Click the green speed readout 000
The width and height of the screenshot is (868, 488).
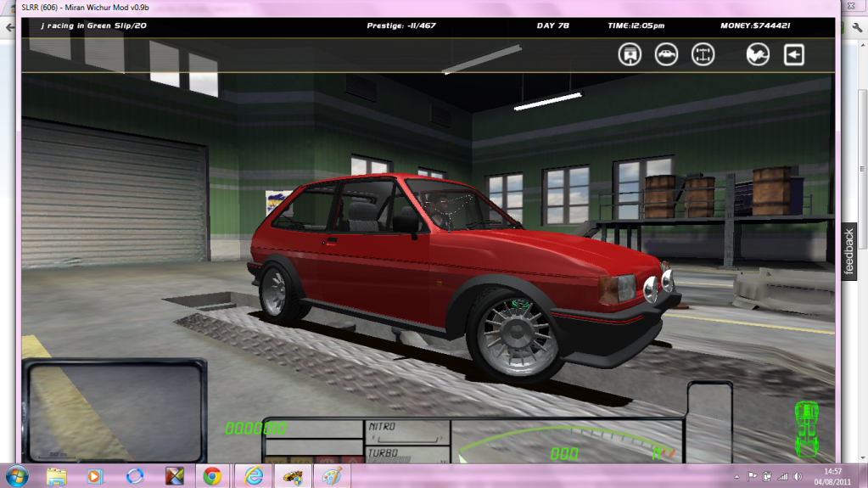click(564, 454)
